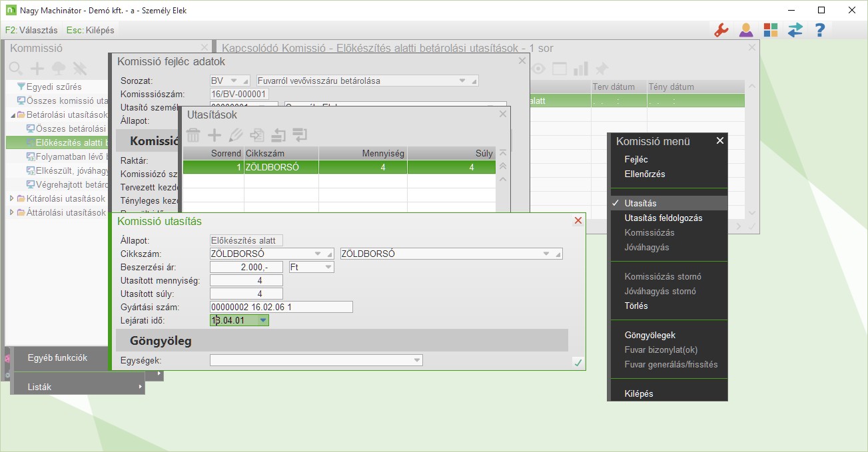Click the document import icon in Utasítások
The width and height of the screenshot is (868, 452).
click(257, 135)
